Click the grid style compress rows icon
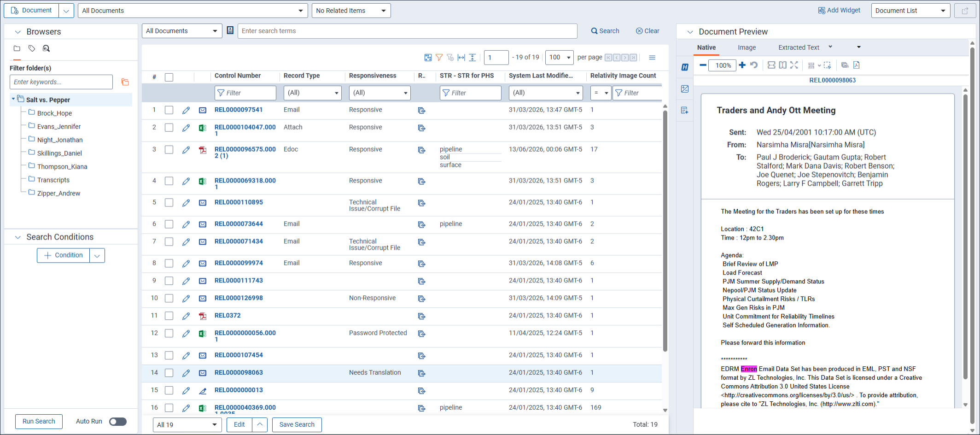The height and width of the screenshot is (435, 980). tap(472, 58)
